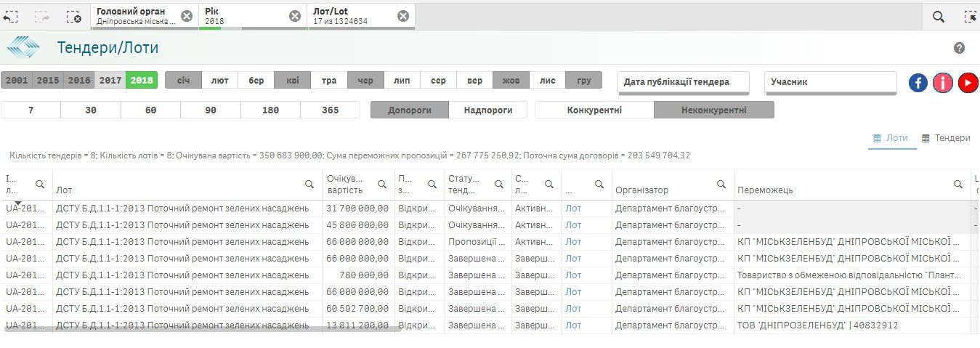Choose Неконкурентні procedures
Viewport: 980px width, 348px height.
(714, 110)
